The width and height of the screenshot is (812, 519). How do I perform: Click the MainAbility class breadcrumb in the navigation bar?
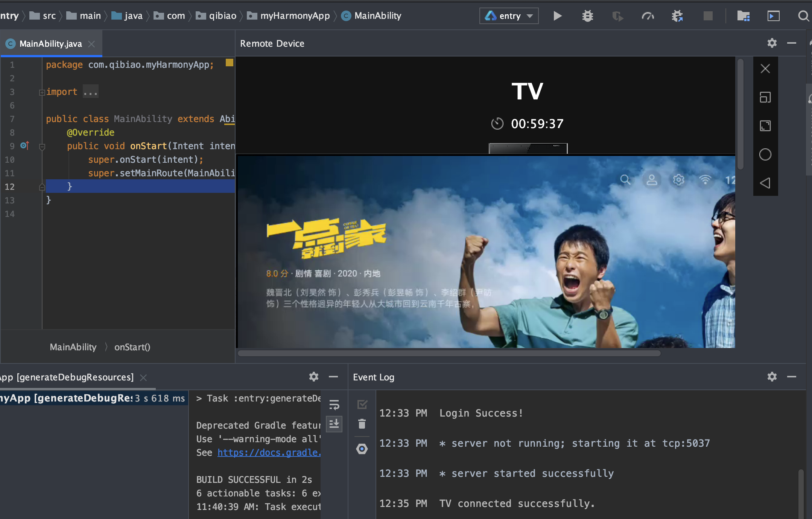click(371, 16)
